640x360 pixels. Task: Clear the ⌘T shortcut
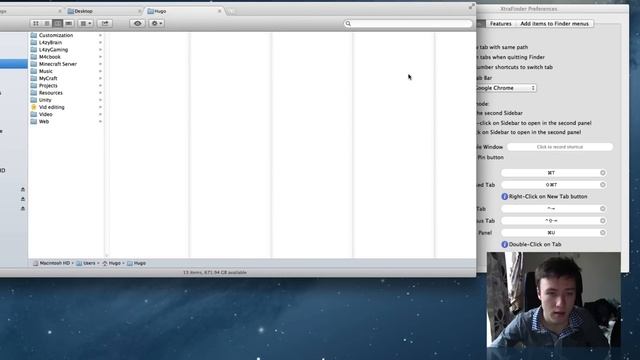(602, 173)
